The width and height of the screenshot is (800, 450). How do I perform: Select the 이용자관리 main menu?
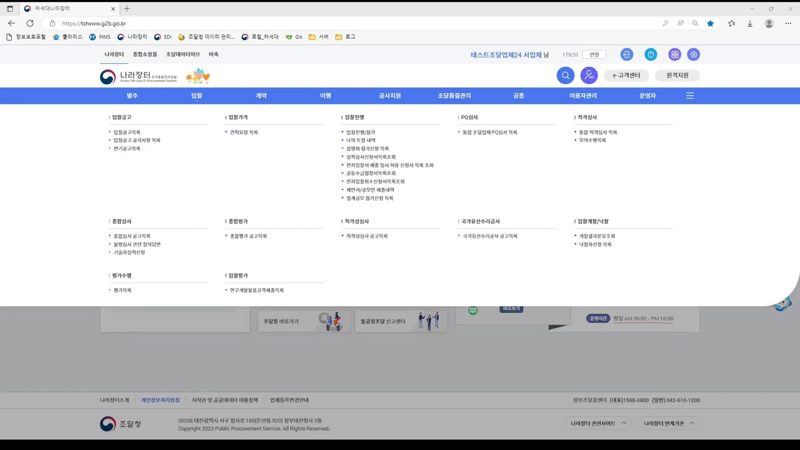tap(583, 95)
